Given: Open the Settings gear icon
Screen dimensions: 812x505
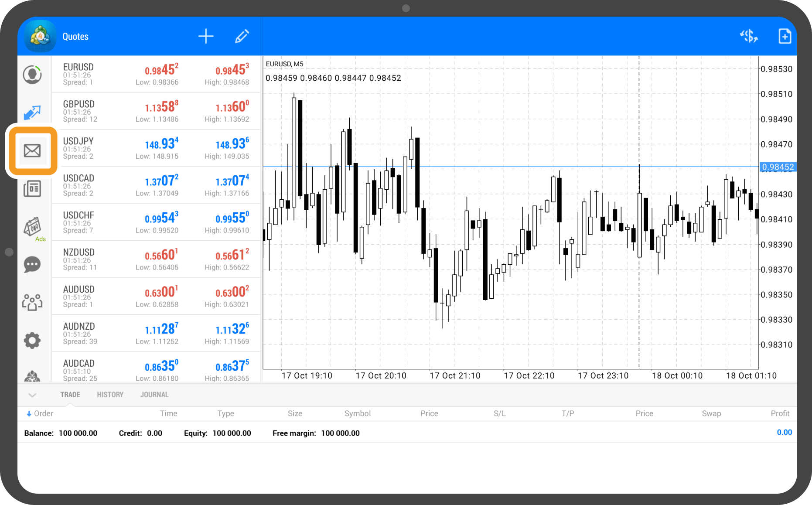Looking at the screenshot, I should 32,340.
